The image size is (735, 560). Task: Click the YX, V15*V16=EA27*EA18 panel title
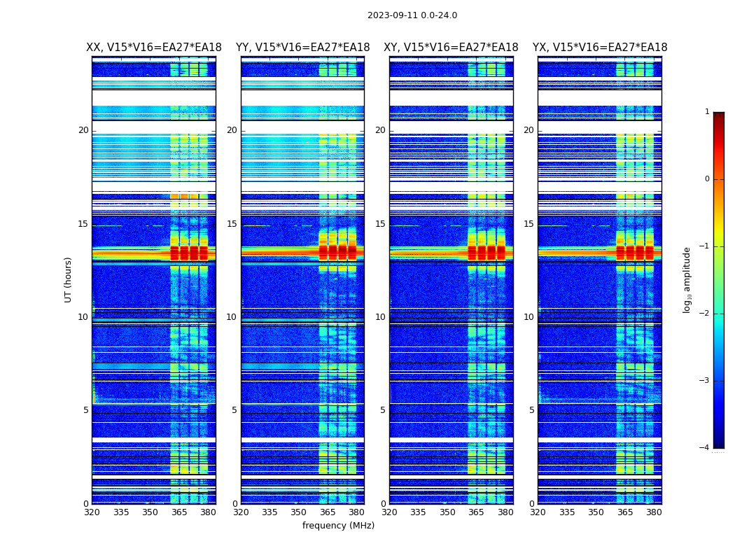[x=599, y=48]
